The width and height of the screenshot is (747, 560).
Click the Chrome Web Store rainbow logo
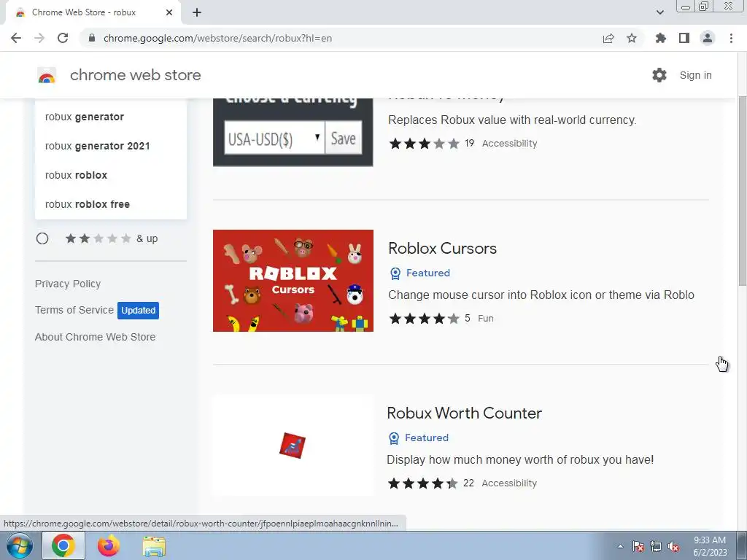[x=47, y=75]
